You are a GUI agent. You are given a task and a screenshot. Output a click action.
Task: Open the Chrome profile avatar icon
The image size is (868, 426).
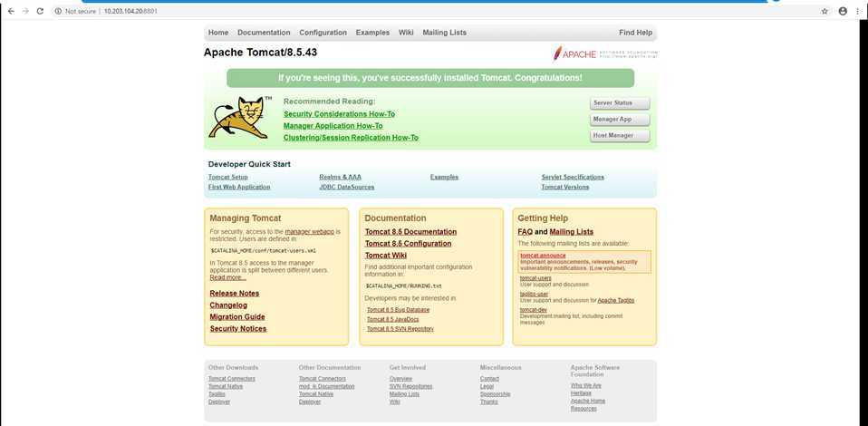click(x=843, y=11)
